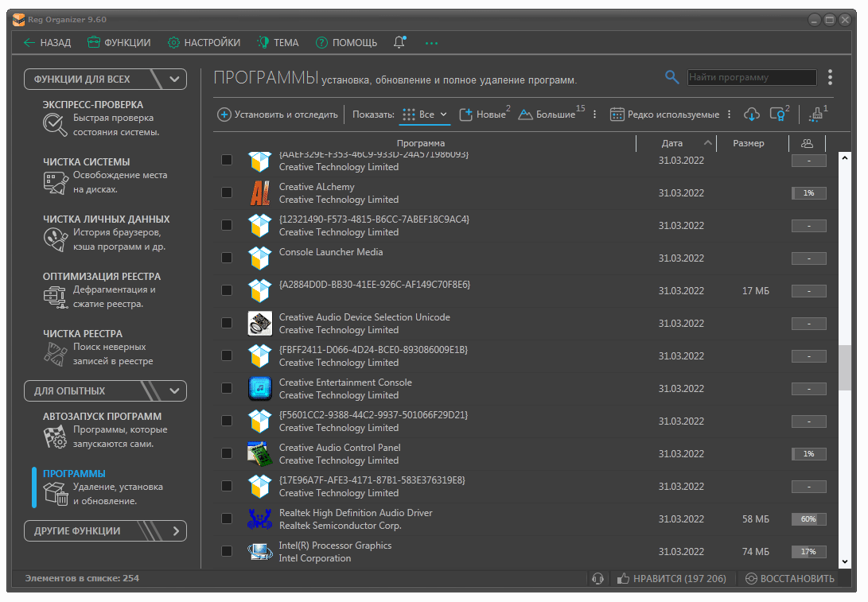
Task: Open the ФУНКЦИИ menu
Action: point(119,43)
